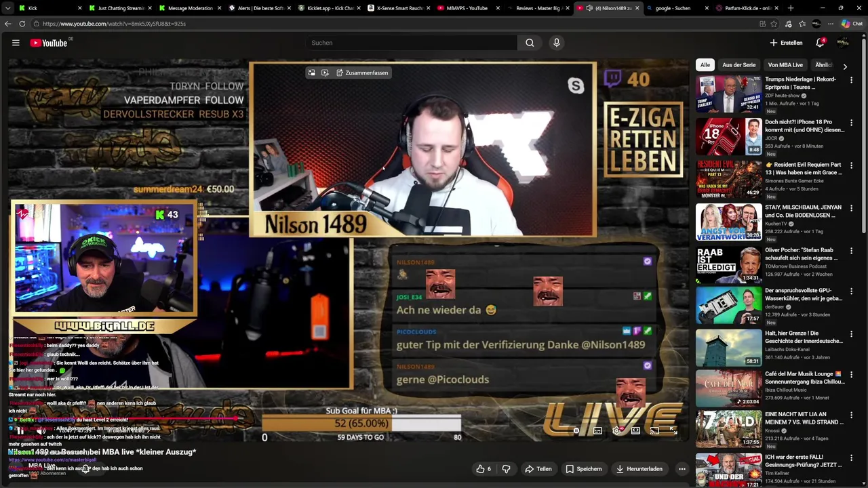Open options for GPU-Wasserkühler video
868x488 pixels.
[851, 291]
